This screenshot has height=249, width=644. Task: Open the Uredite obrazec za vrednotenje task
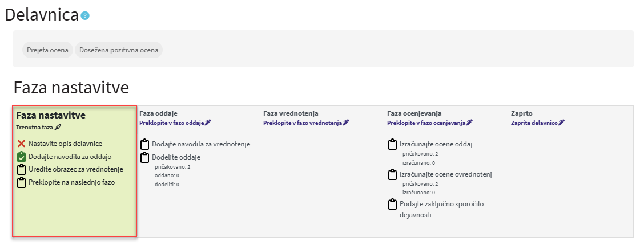76,169
